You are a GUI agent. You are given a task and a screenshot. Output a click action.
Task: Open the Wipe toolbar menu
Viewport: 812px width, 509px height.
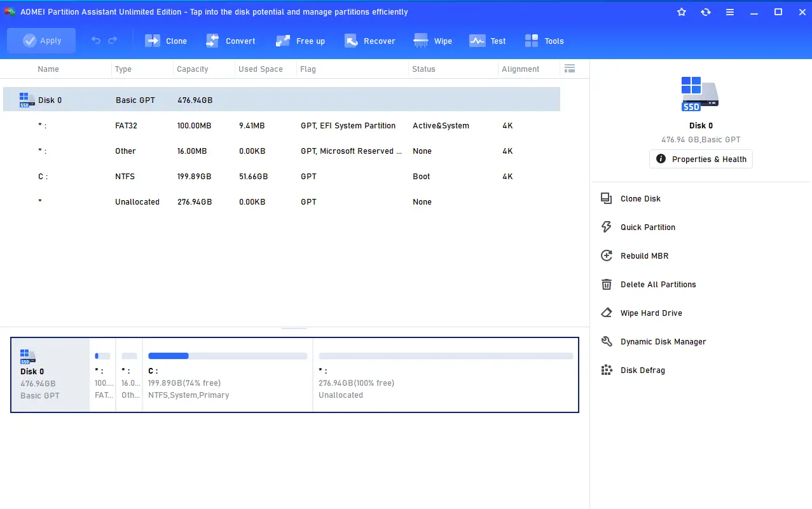tap(432, 41)
